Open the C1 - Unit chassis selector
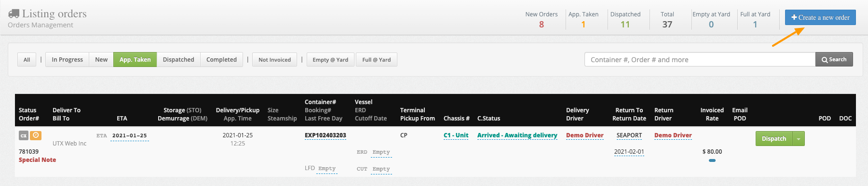This screenshot has height=186, width=868. pos(456,135)
